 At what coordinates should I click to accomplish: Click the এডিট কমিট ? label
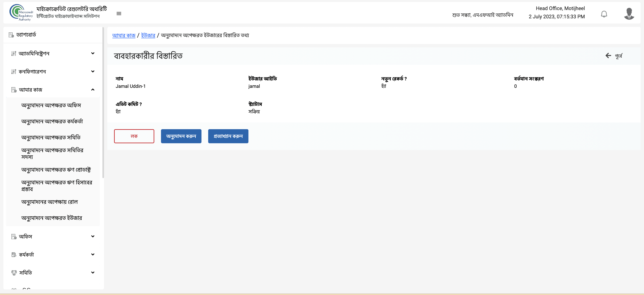(129, 104)
